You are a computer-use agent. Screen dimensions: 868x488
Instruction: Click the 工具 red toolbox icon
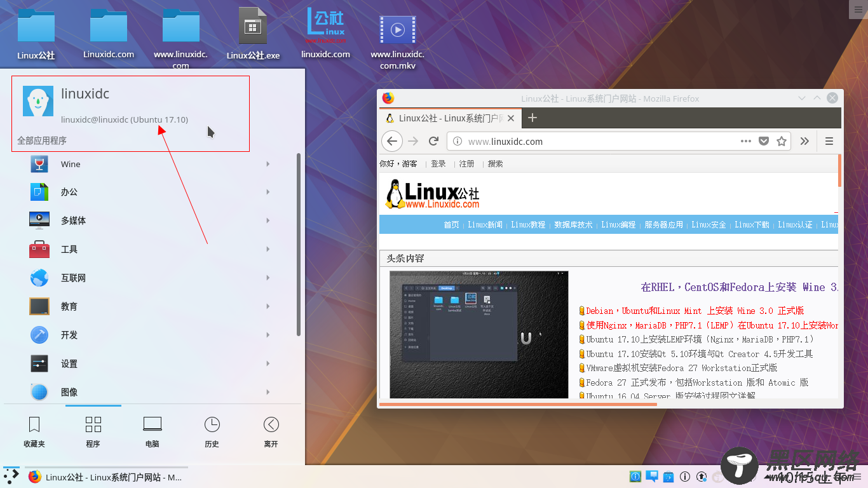(39, 249)
